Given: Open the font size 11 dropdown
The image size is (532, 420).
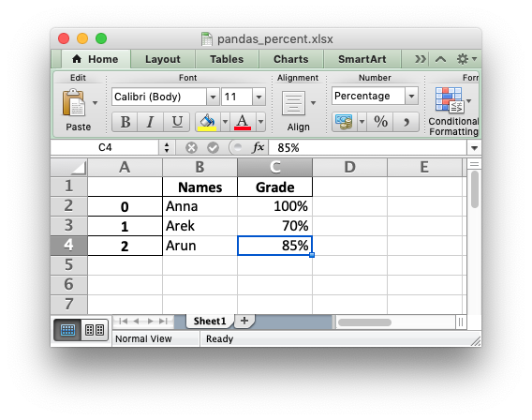Looking at the screenshot, I should [x=259, y=97].
